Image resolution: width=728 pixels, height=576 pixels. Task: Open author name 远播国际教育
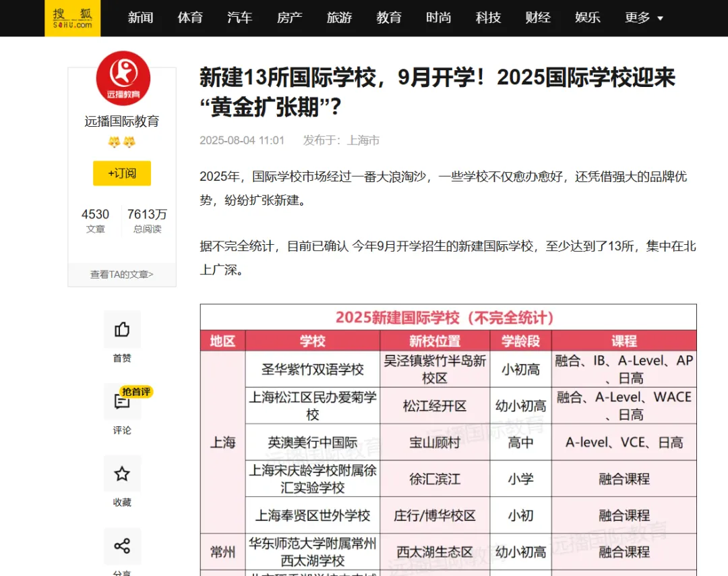click(x=121, y=121)
